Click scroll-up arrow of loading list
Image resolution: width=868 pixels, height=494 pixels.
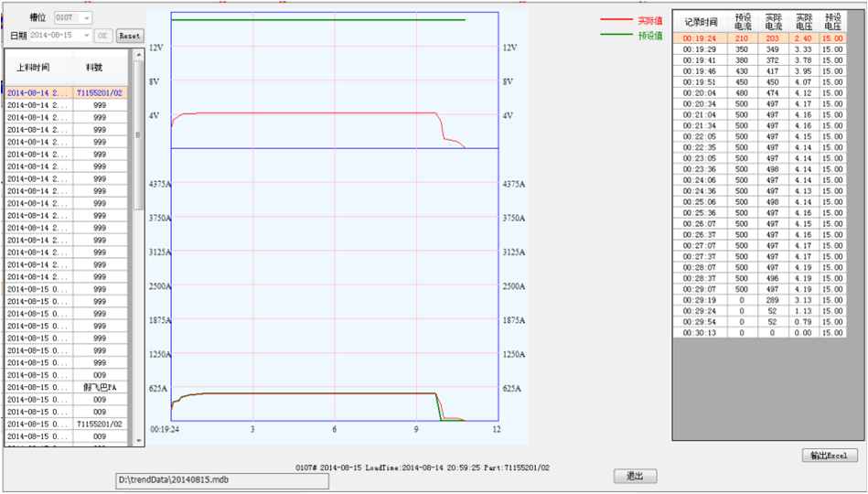139,56
